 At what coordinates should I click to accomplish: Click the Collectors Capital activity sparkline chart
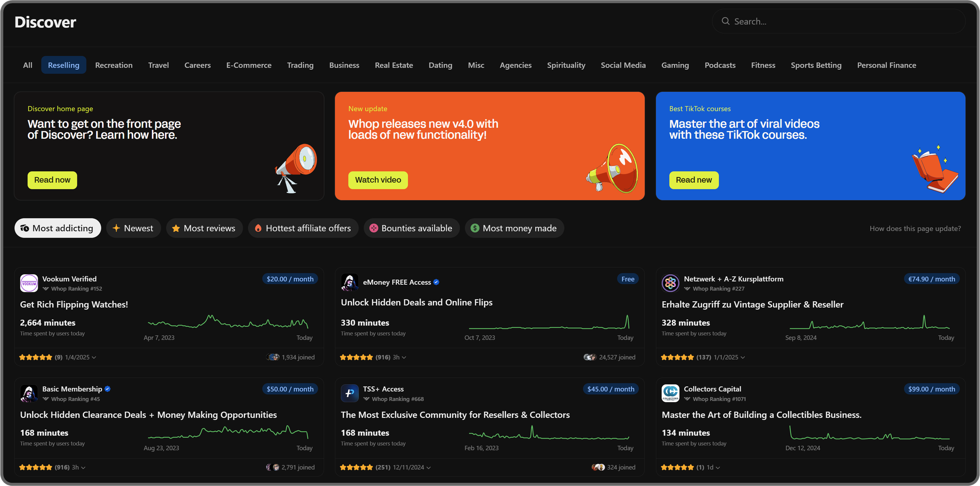tap(870, 433)
